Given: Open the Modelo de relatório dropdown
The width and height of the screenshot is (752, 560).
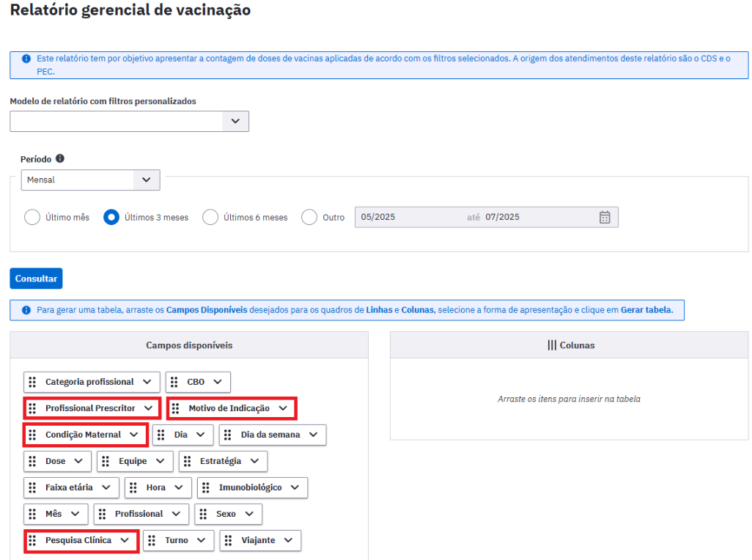Looking at the screenshot, I should 235,121.
